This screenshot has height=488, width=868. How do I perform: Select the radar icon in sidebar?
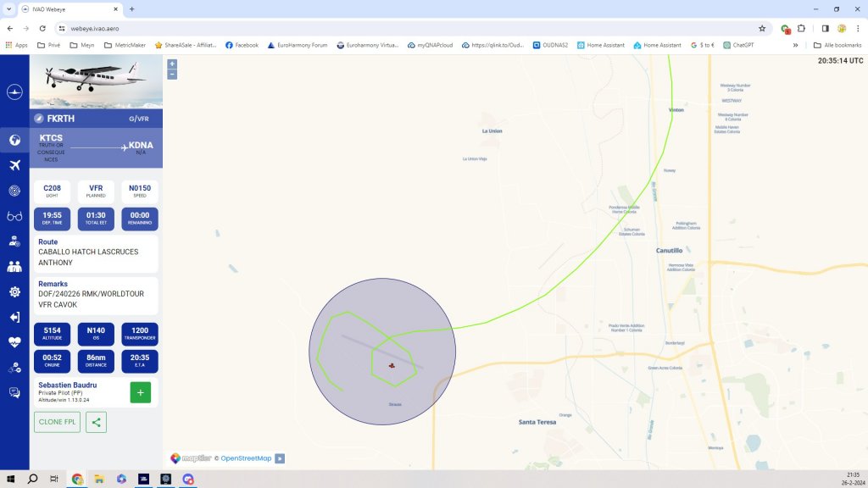14,191
